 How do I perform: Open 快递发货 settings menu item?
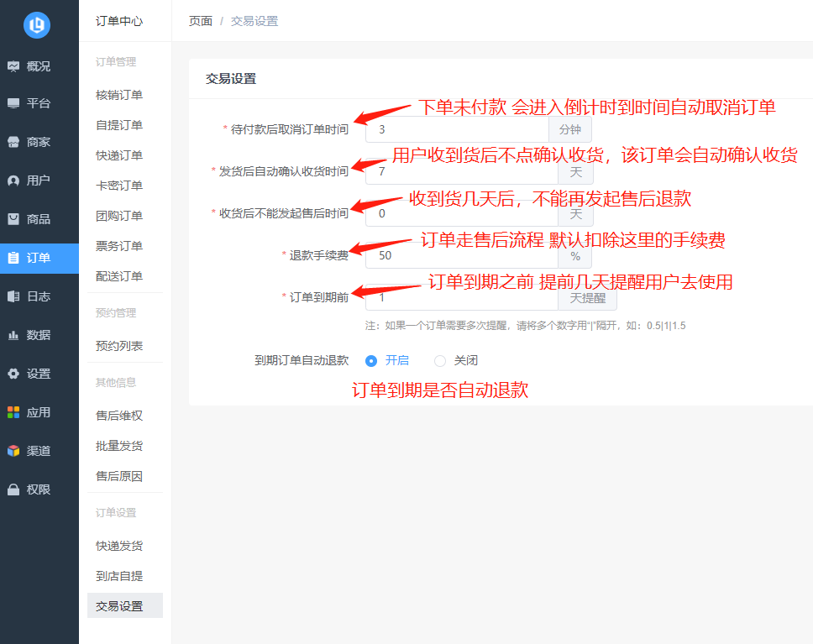tap(119, 546)
